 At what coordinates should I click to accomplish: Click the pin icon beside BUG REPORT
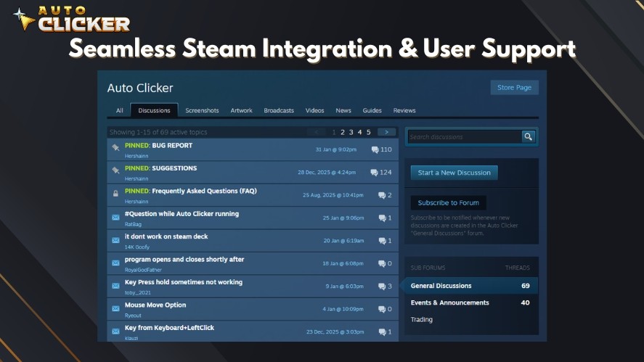click(115, 147)
